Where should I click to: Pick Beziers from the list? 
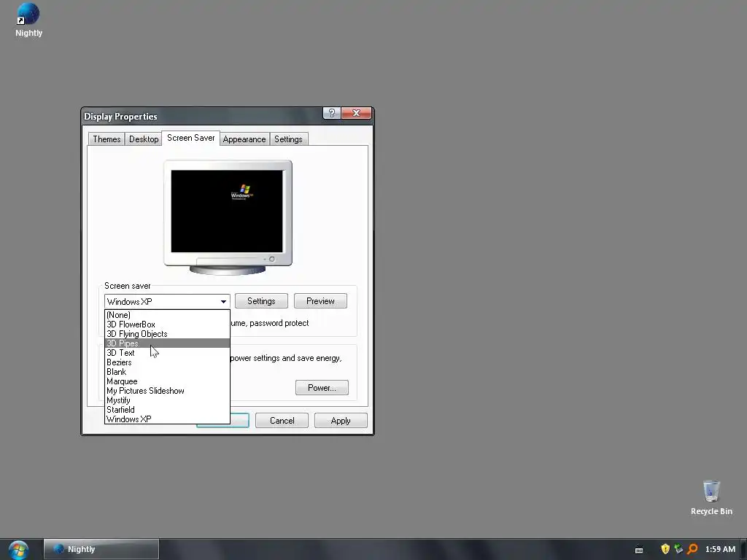pyautogui.click(x=167, y=362)
